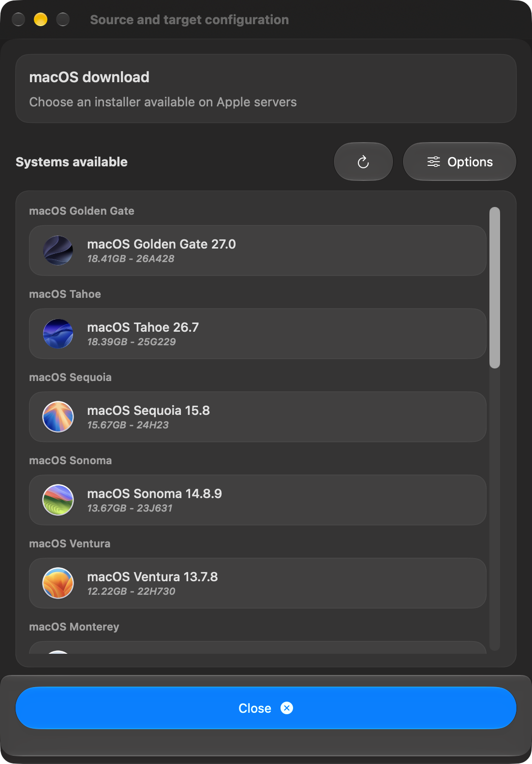Screen dimensions: 532x764
Task: Click the X icon in the Close button
Action: point(287,708)
